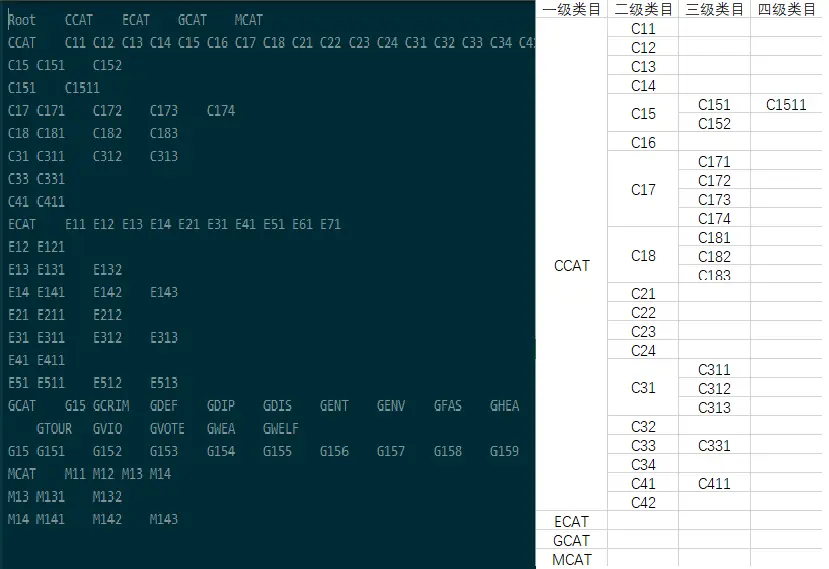Select table cell C331
829x569 pixels.
(x=714, y=445)
